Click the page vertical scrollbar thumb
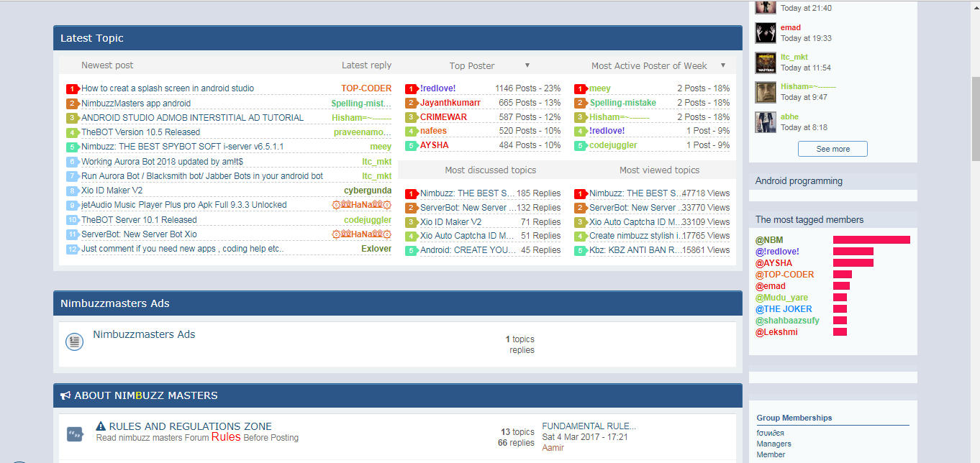This screenshot has height=463, width=980. coord(976,119)
